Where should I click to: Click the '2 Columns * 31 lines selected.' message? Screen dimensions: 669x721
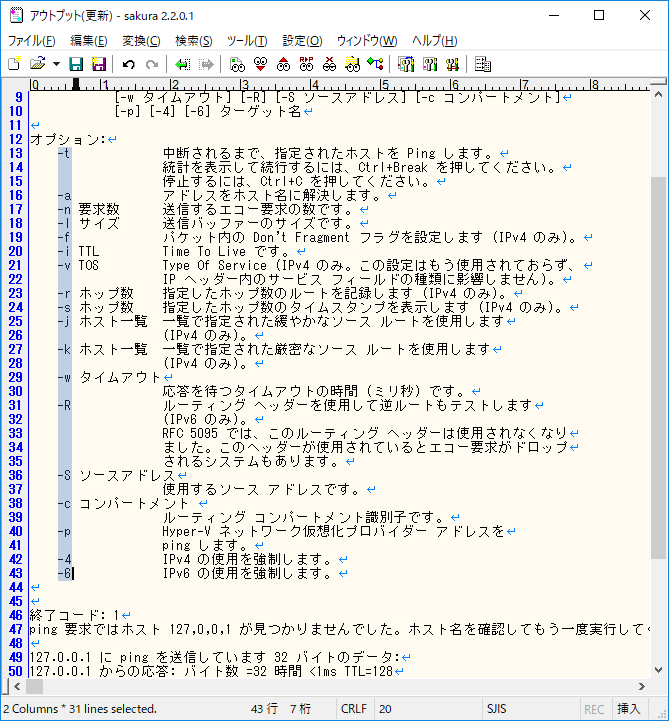pyautogui.click(x=80, y=709)
